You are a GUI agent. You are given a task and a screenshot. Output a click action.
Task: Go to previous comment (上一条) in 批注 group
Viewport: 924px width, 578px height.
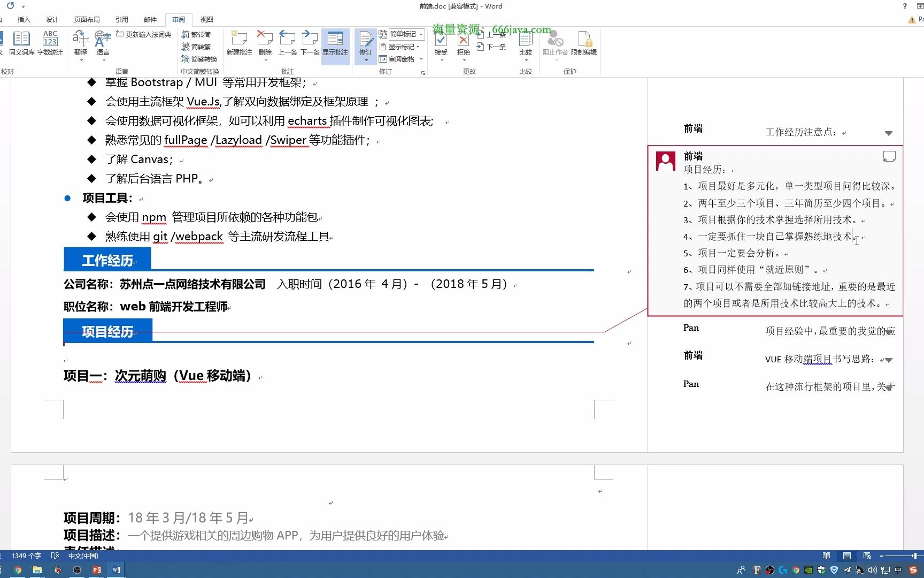(x=287, y=43)
